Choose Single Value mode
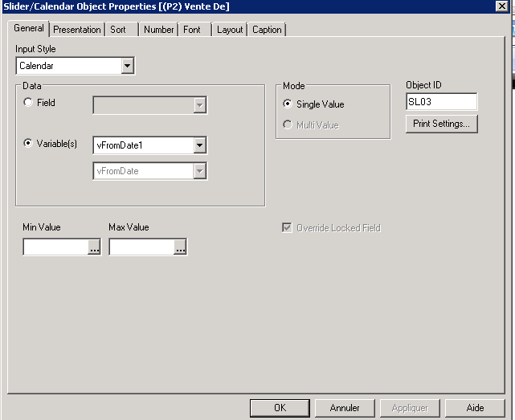 coord(288,104)
